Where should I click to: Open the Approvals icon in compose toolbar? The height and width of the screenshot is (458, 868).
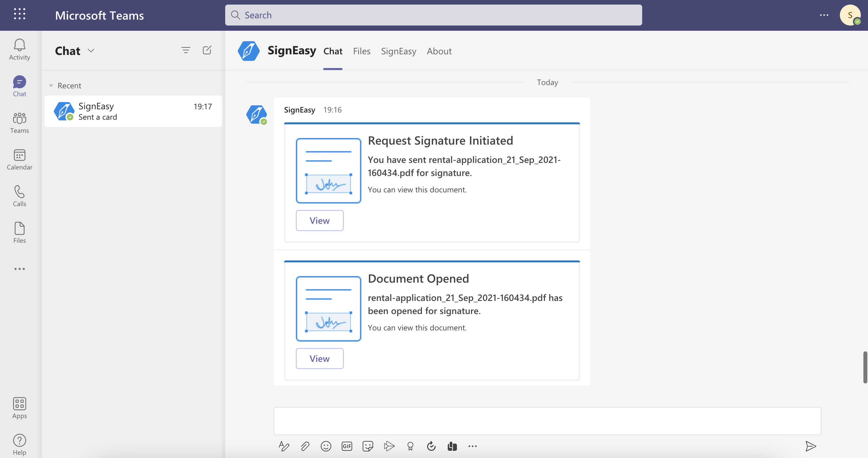(431, 446)
